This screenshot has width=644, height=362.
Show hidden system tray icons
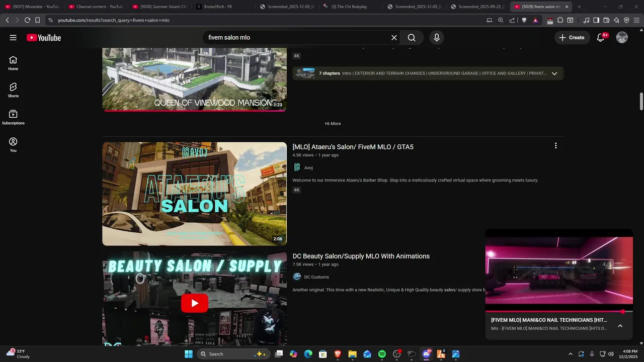pos(570,354)
